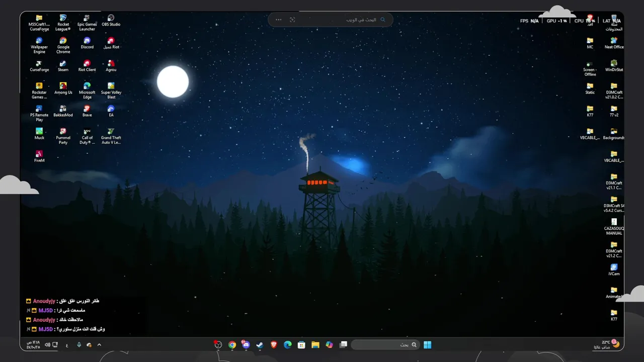
Task: Select the Super Volley Blast icon
Action: pos(111,91)
